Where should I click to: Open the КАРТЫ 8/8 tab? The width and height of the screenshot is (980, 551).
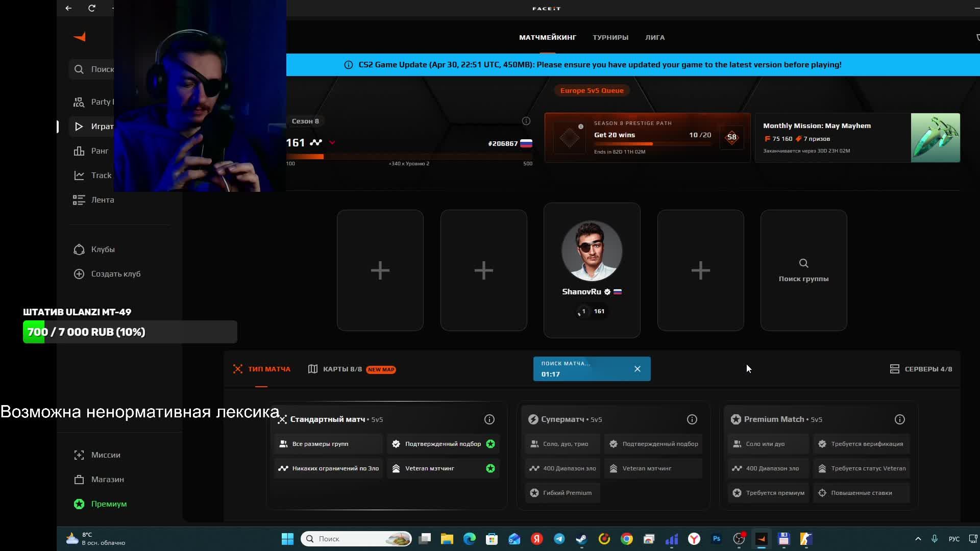352,369
